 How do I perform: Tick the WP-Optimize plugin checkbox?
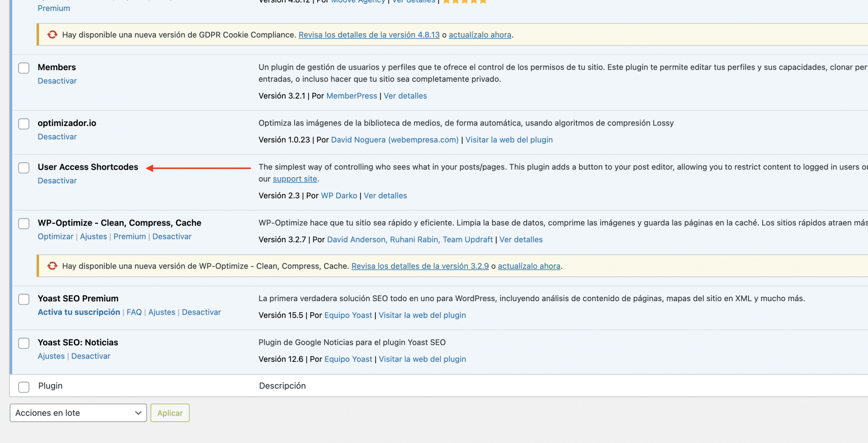pyautogui.click(x=24, y=224)
